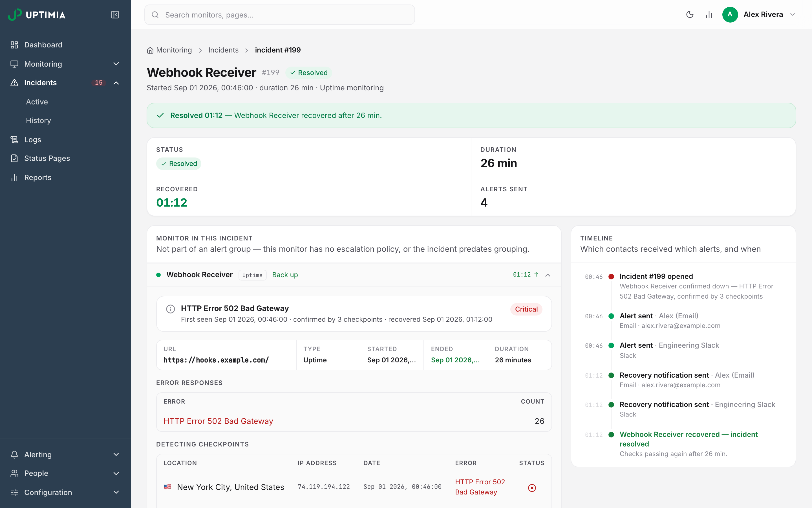The height and width of the screenshot is (508, 812).
Task: Open Active incidents submenu item
Action: point(37,102)
